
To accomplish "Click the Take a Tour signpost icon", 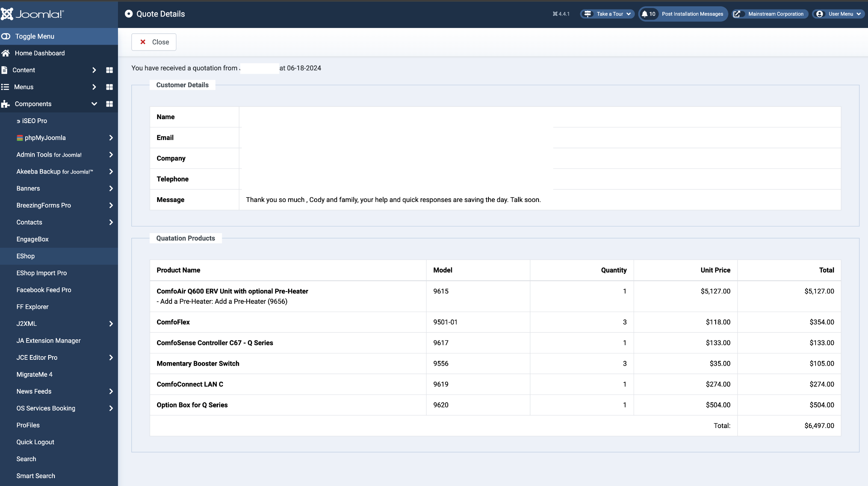I will click(587, 14).
